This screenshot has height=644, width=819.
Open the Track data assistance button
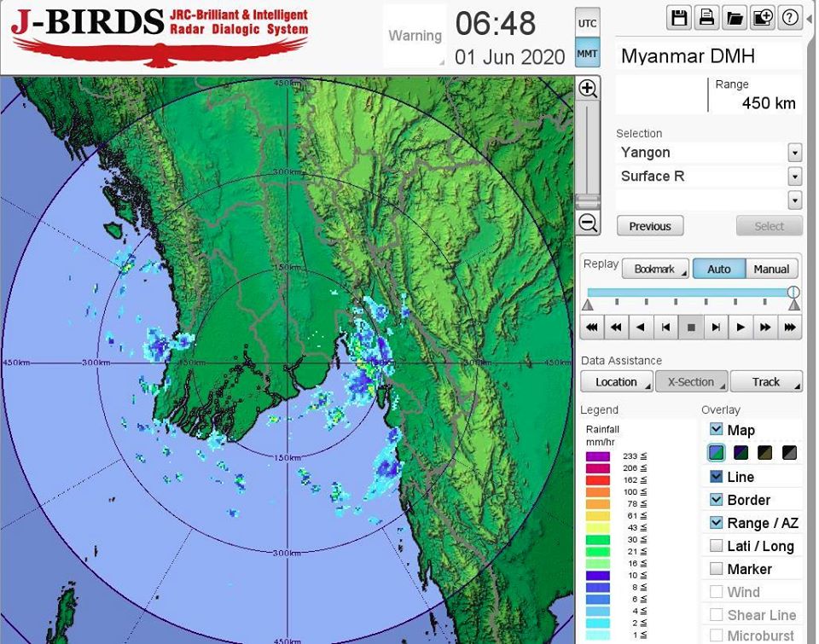pyautogui.click(x=765, y=381)
